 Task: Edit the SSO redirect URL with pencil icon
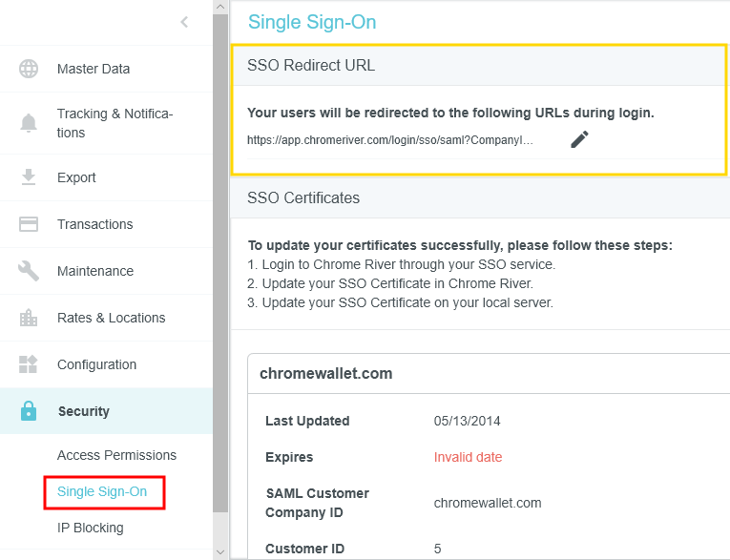(579, 139)
